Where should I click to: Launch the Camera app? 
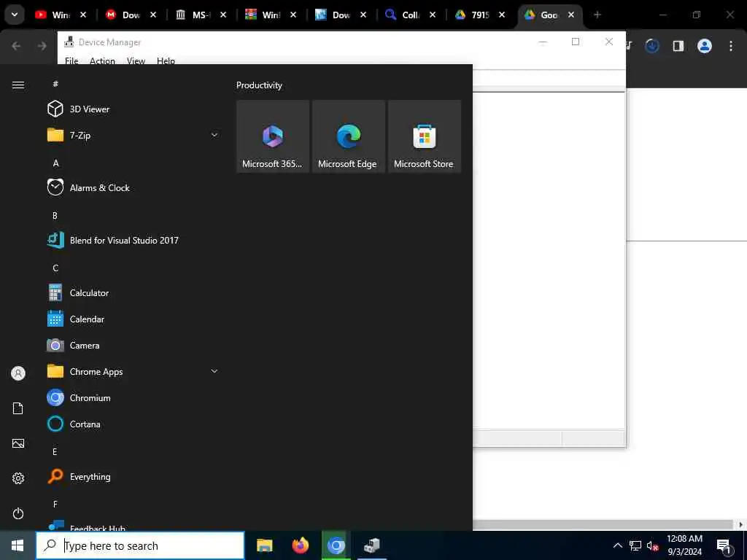tap(133, 345)
